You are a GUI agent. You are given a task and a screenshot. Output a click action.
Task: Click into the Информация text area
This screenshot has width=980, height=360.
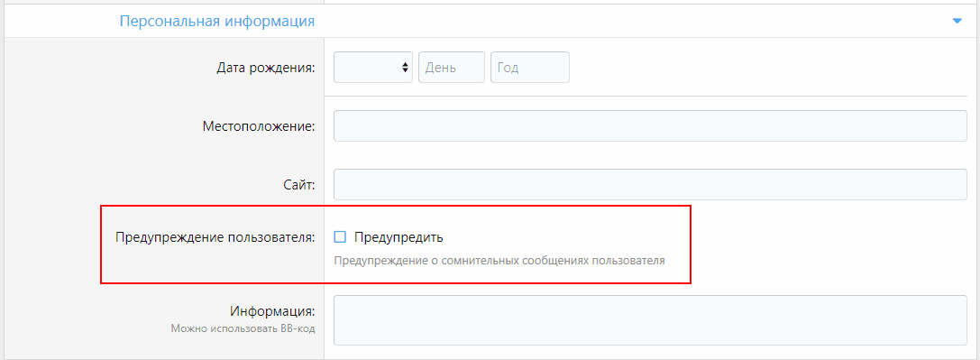650,320
